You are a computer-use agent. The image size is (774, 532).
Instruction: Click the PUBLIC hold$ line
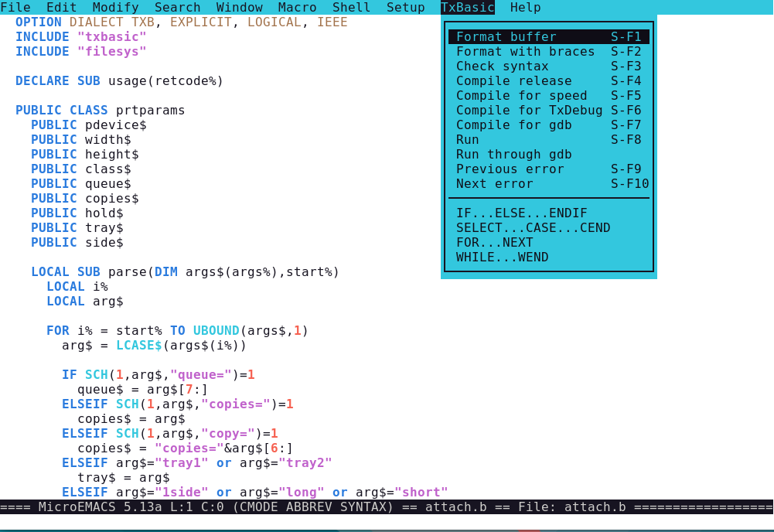tap(77, 213)
